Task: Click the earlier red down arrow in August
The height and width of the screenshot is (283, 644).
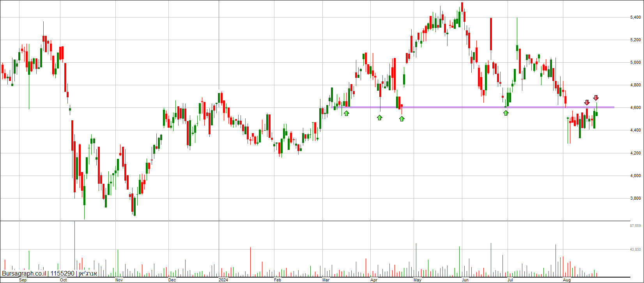Action: tap(587, 102)
